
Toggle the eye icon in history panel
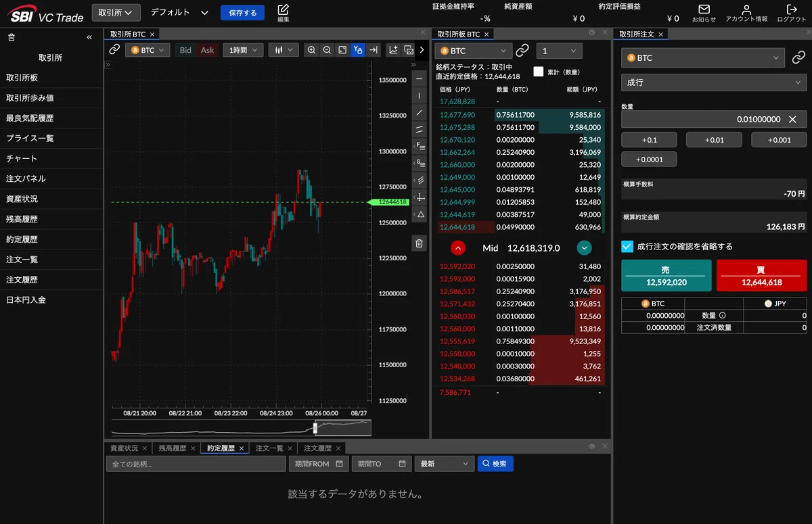coord(592,446)
